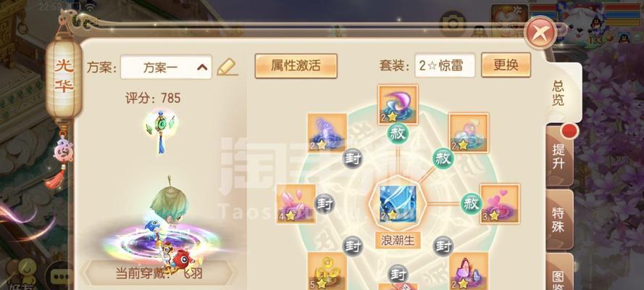Select the blue lightning 2-star skill icon
Image resolution: width=644 pixels, height=290 pixels.
[327, 133]
